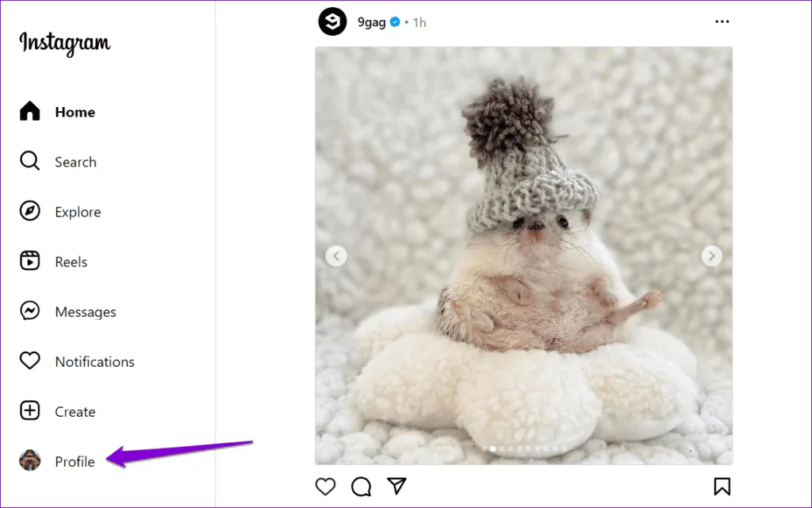Click the 9gag profile avatar

pyautogui.click(x=333, y=22)
